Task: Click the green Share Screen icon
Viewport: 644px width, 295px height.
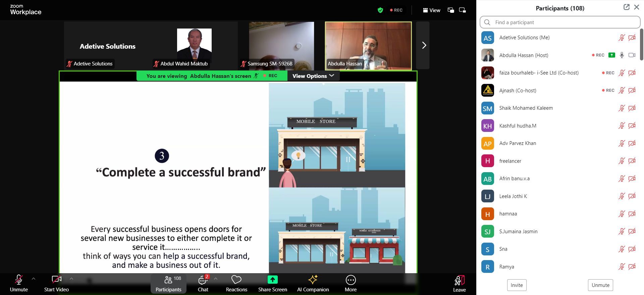Action: pyautogui.click(x=272, y=280)
